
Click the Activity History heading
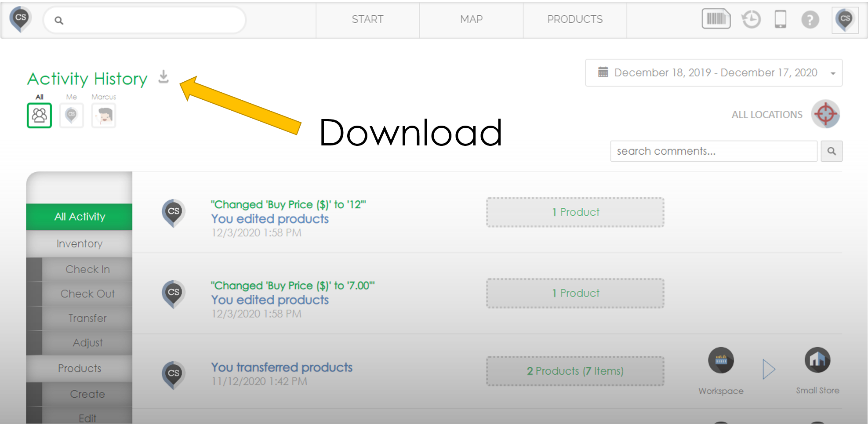click(87, 79)
